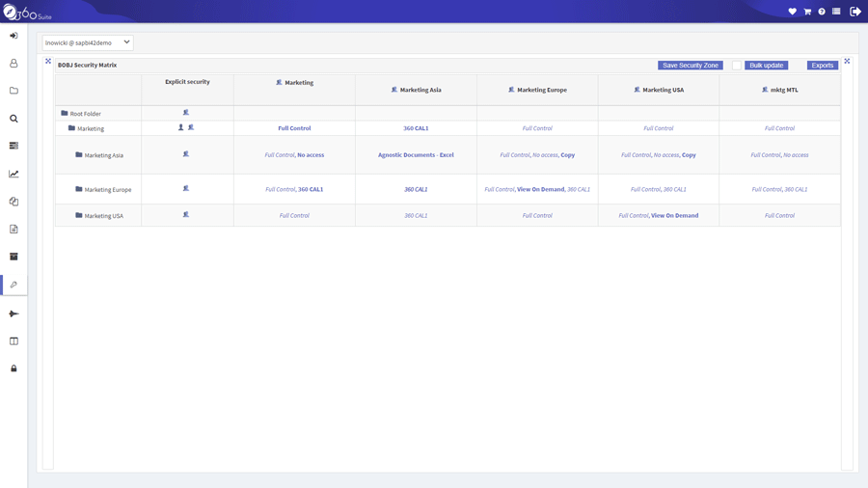This screenshot has height=488, width=868.
Task: Open the columns compare icon in sidebar
Action: tap(14, 341)
